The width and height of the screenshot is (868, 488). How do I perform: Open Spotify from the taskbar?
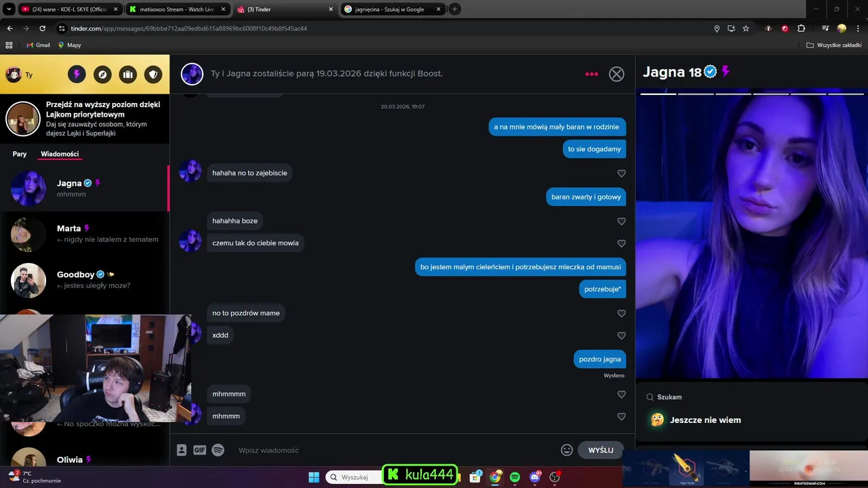515,477
